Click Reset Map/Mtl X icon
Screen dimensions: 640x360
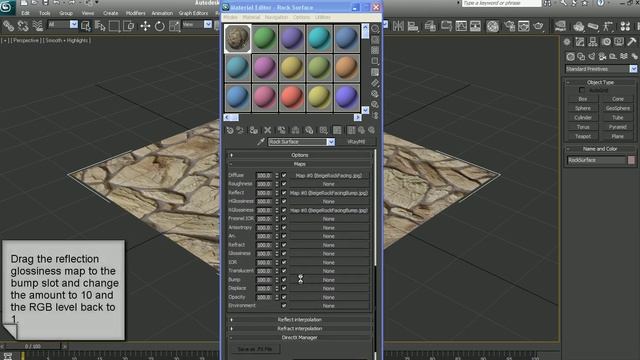267,130
